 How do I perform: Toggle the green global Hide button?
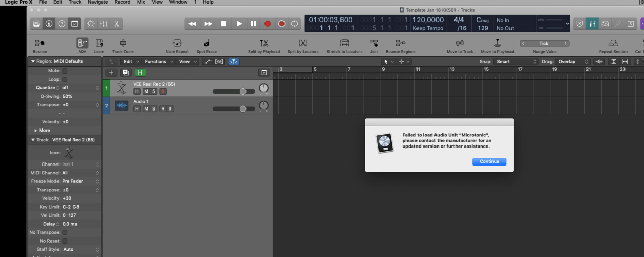click(140, 74)
